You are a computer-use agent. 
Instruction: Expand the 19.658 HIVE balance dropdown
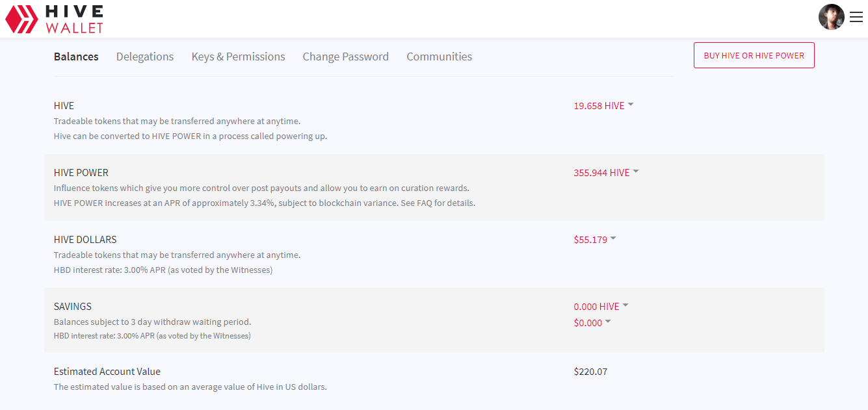(603, 106)
